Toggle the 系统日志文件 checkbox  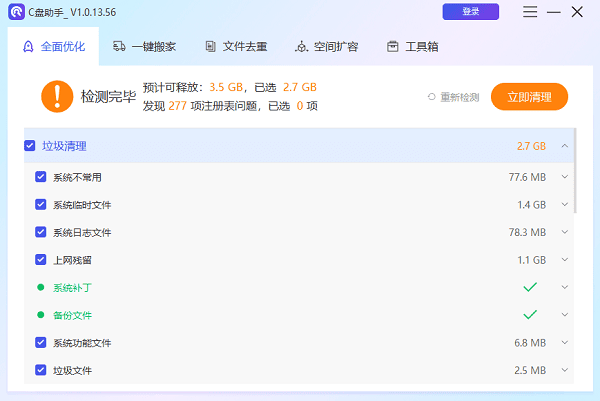pos(41,232)
